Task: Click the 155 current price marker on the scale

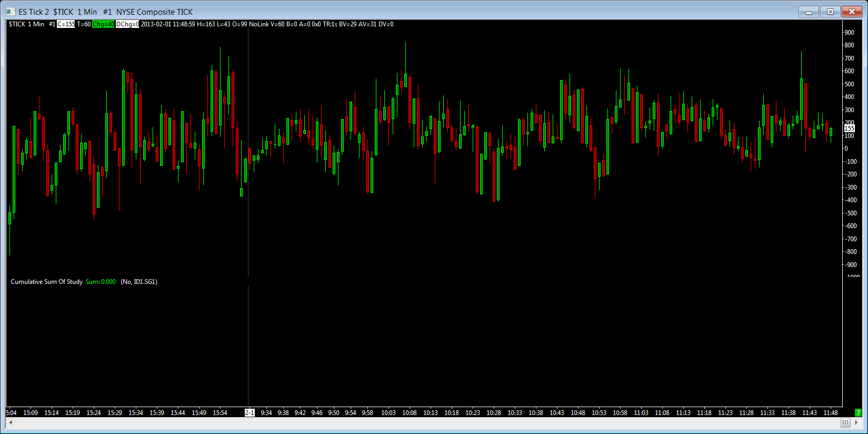Action: click(x=850, y=128)
